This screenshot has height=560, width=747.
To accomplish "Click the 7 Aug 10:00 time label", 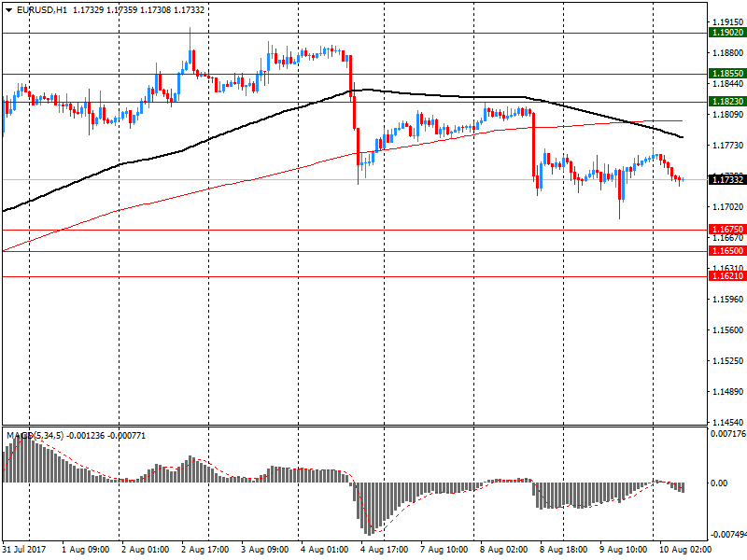I will [444, 550].
